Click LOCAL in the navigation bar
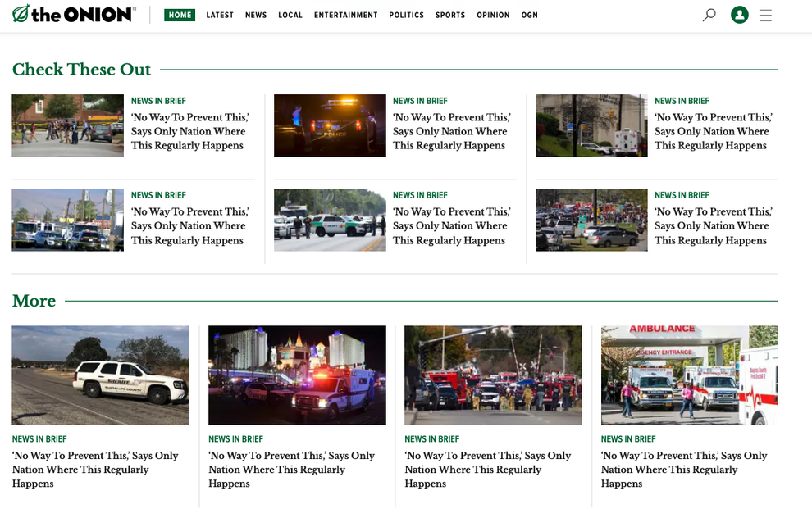 pyautogui.click(x=290, y=14)
